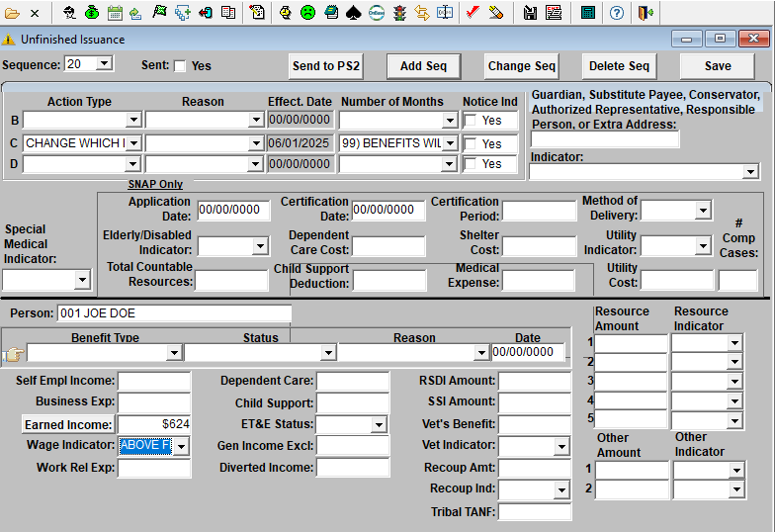
Task: Open row C Number of Months dropdown
Action: (449, 143)
